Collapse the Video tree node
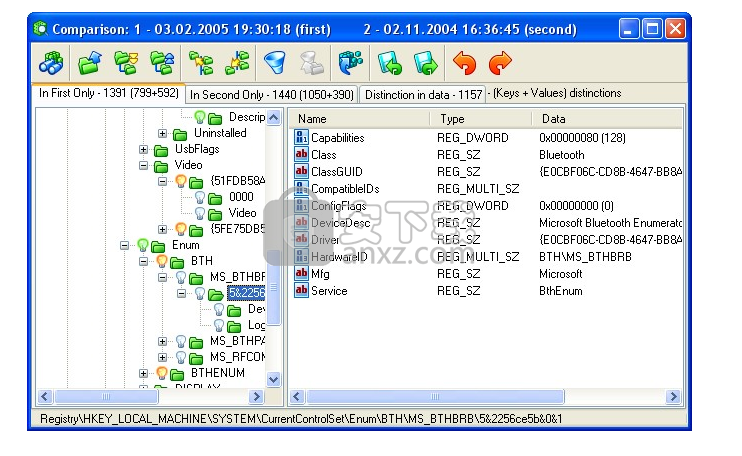Viewport: 742px width, 456px height. 144,166
